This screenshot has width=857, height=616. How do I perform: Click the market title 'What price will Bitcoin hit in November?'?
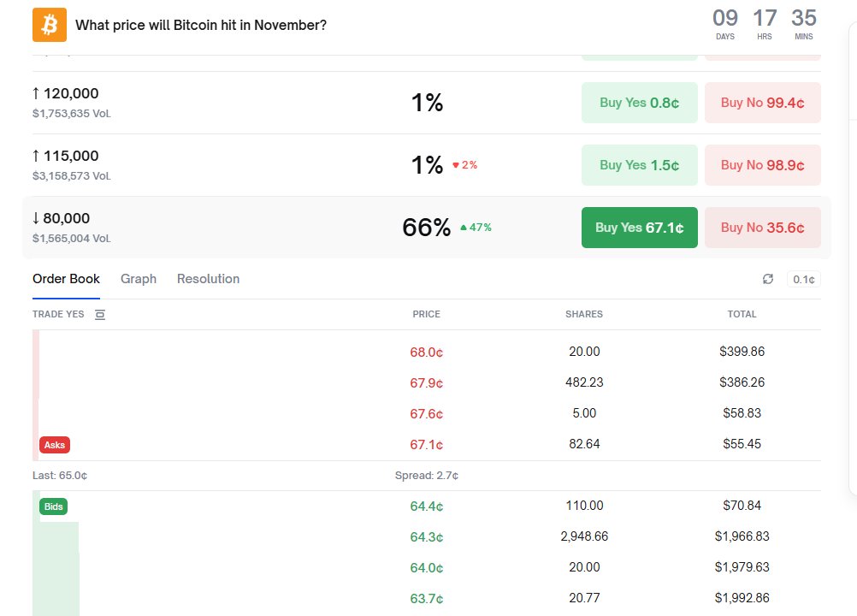201,25
